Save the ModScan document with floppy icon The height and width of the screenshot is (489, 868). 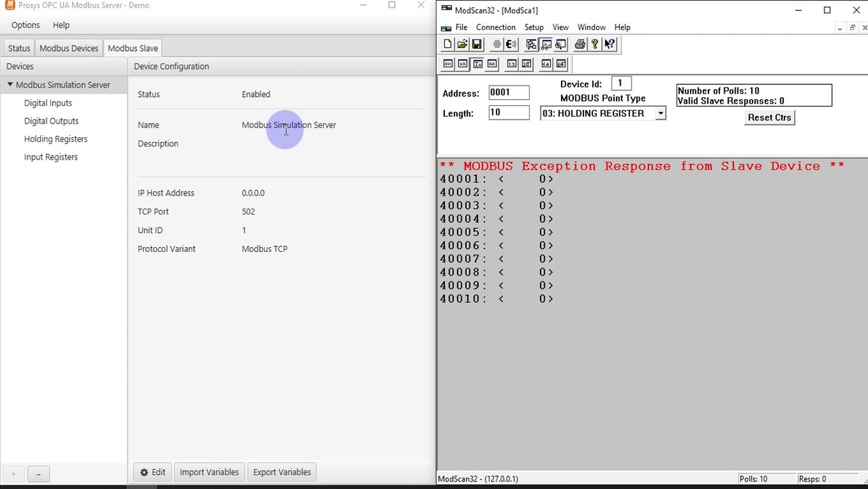pyautogui.click(x=477, y=44)
